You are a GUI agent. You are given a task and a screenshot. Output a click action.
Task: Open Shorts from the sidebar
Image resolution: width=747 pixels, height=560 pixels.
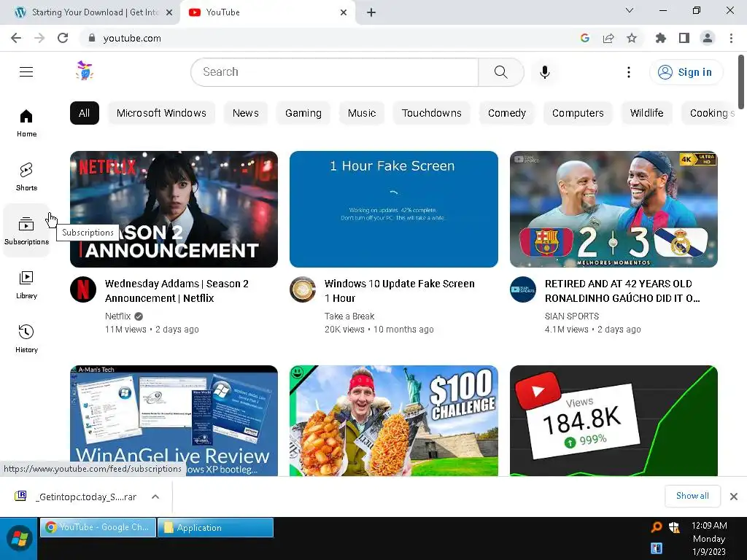(x=27, y=177)
